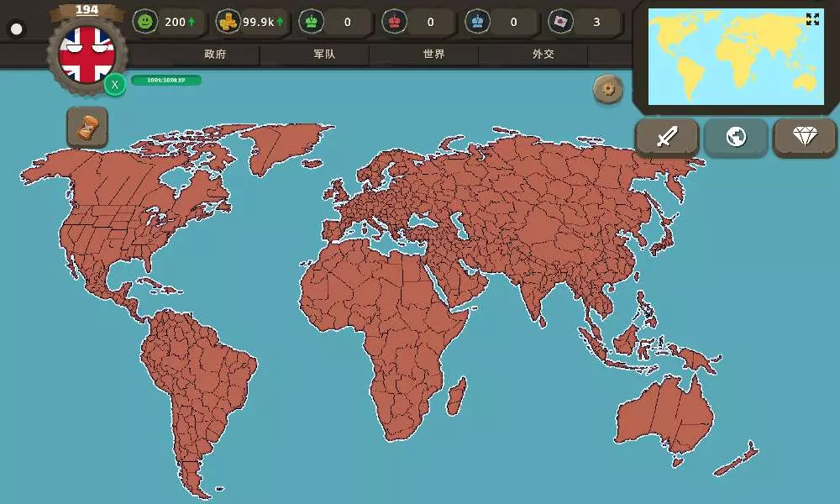Click the world minimap thumbnail
This screenshot has width=840, height=504.
click(736, 57)
